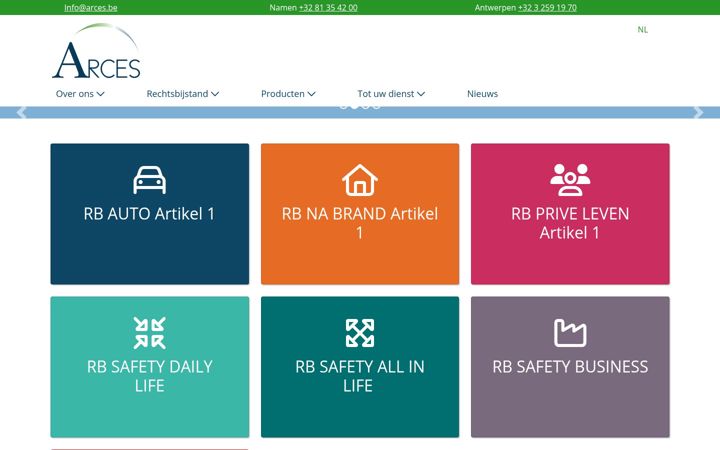This screenshot has width=720, height=450.
Task: Click the house icon in RB NA BRAND tile
Action: (x=360, y=180)
